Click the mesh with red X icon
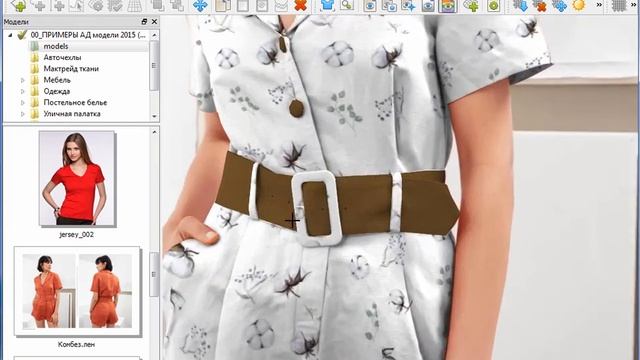Image resolution: width=640 pixels, height=360 pixels. tap(539, 5)
